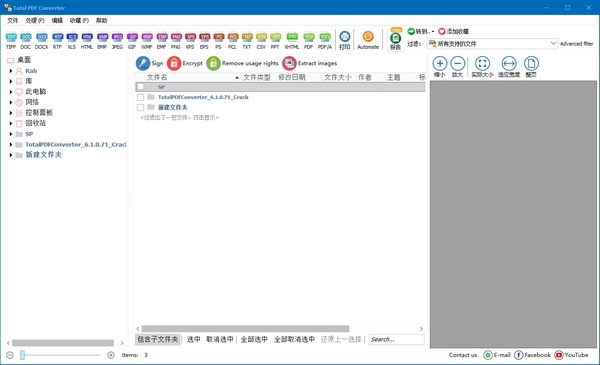Open the 帮助 menu

tap(101, 20)
